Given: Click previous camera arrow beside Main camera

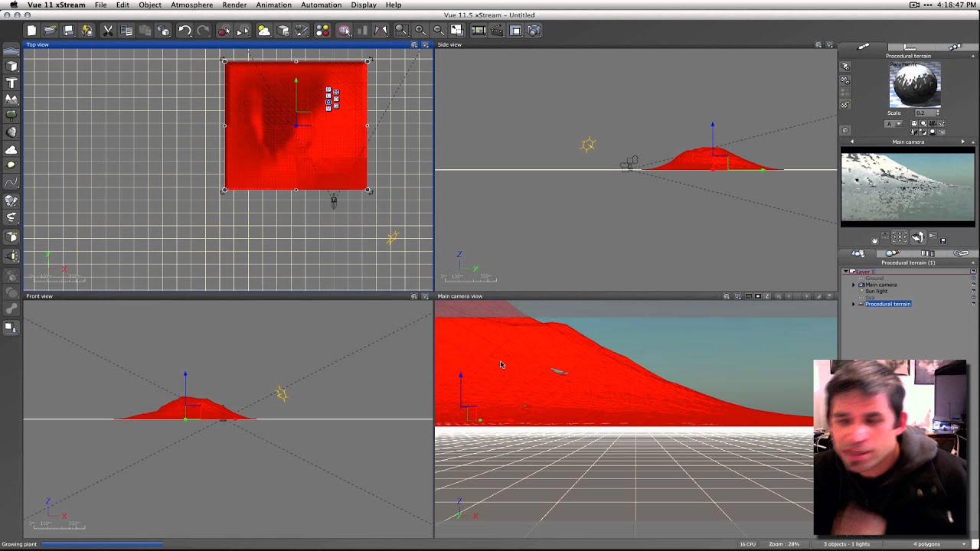Looking at the screenshot, I should pos(851,142).
